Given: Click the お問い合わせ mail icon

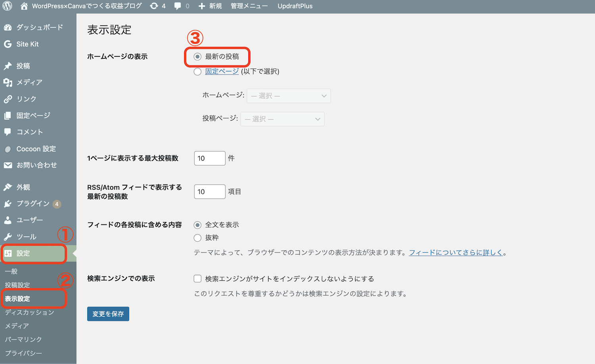Looking at the screenshot, I should (8, 165).
